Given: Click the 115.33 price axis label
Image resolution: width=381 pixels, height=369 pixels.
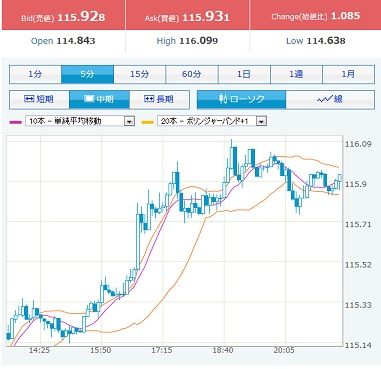Looking at the screenshot, I should pyautogui.click(x=358, y=305).
